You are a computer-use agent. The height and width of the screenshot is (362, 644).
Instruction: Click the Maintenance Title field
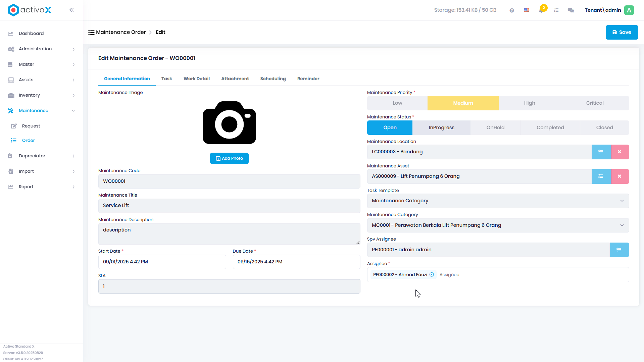pyautogui.click(x=229, y=206)
